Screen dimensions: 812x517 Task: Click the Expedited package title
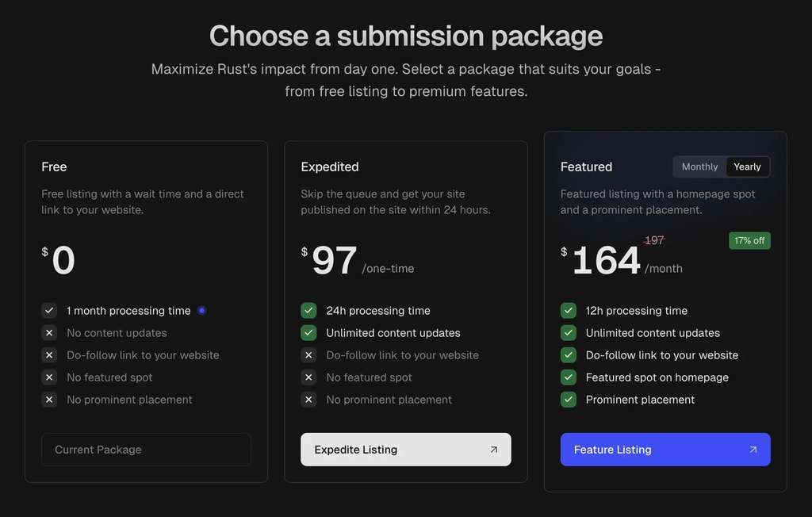point(330,167)
